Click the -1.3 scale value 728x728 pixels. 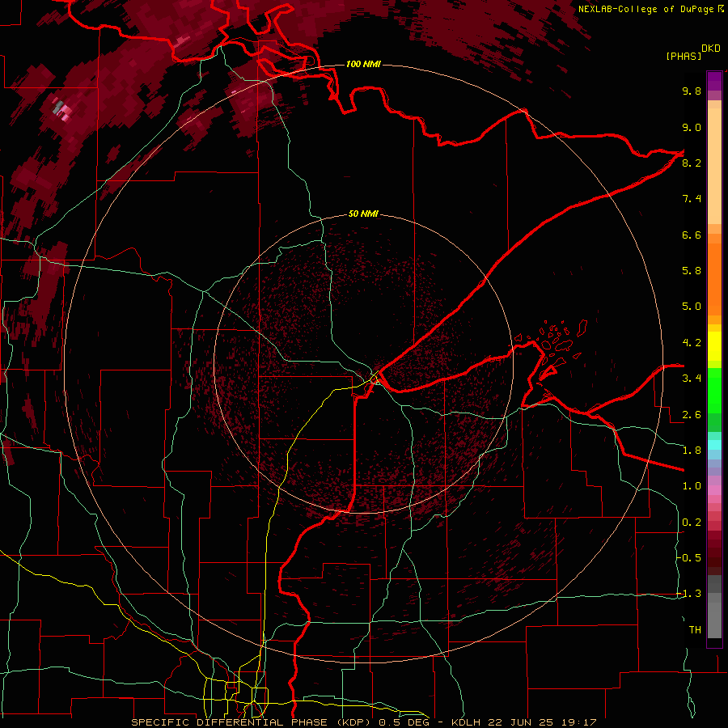688,594
